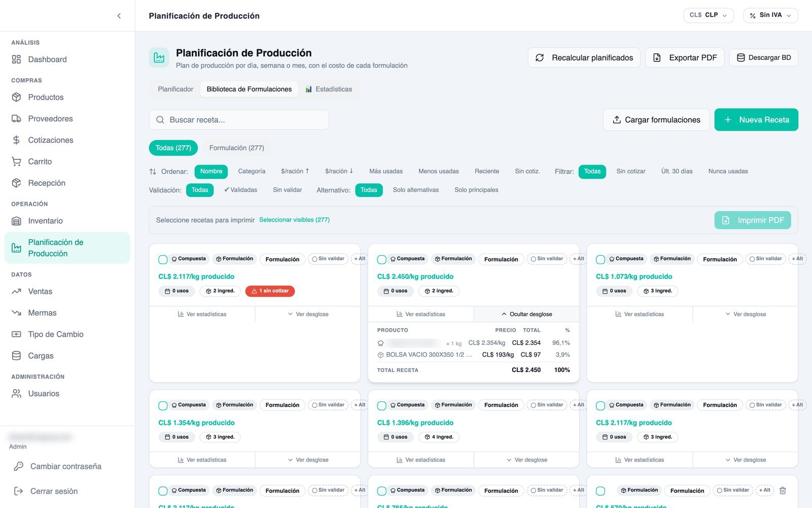The image size is (812, 508).
Task: Expand Ver desglose on CL$ 1.396/kg card
Action: (526, 460)
